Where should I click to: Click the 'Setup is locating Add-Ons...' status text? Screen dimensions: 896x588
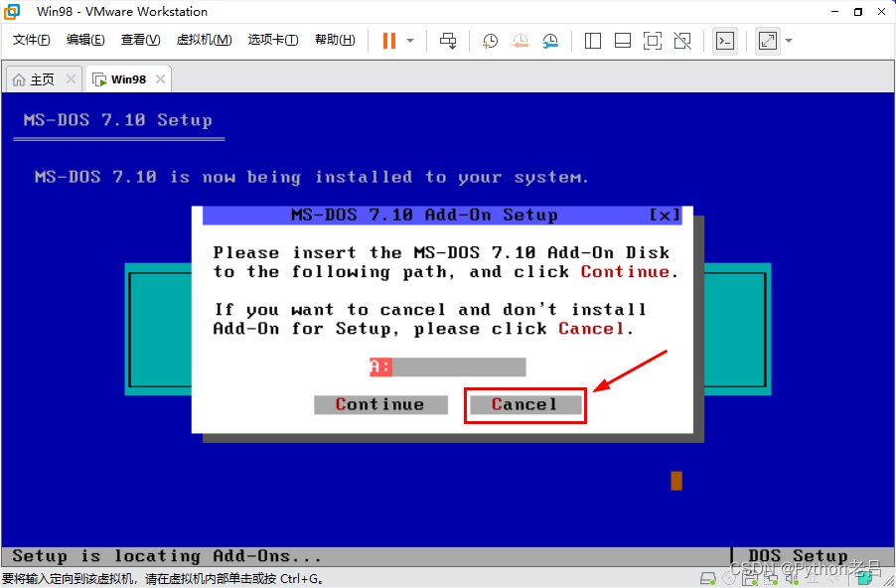tap(166, 556)
